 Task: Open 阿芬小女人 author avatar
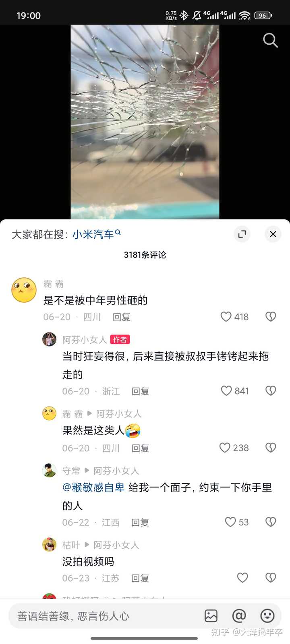(x=49, y=339)
